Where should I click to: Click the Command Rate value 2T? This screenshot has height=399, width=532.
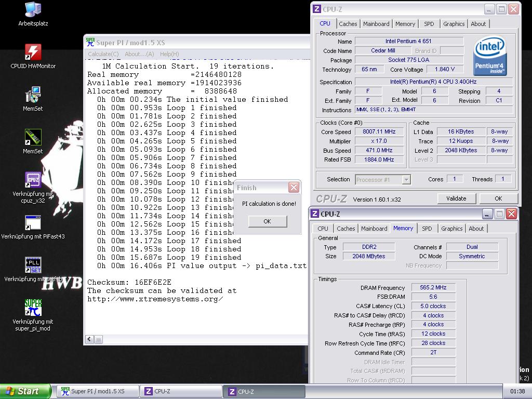click(x=433, y=353)
